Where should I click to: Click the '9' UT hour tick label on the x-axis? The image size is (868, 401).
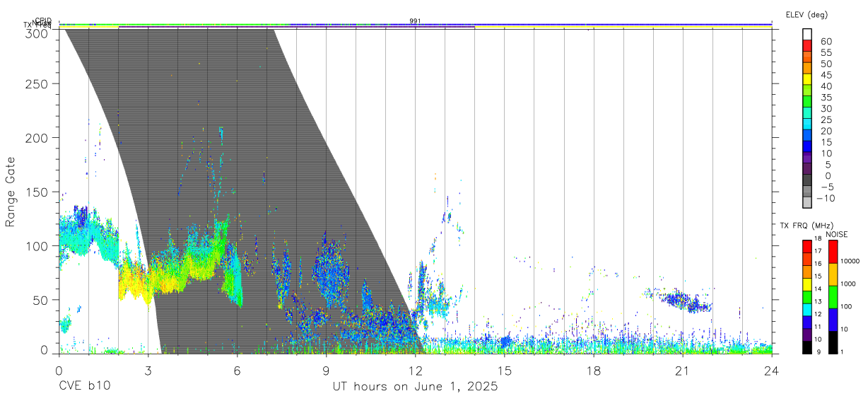[326, 369]
